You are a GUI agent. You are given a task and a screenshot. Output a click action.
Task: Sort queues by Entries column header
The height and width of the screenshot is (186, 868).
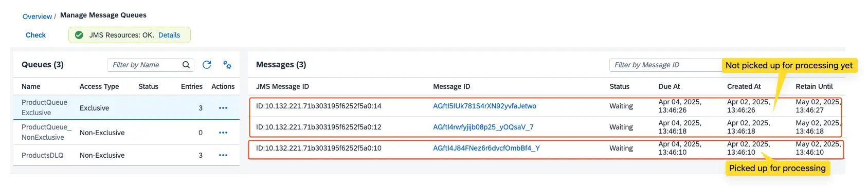pos(192,86)
